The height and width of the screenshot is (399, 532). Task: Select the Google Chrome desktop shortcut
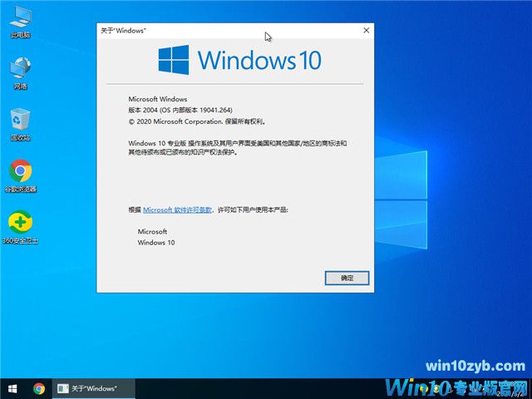(20, 175)
